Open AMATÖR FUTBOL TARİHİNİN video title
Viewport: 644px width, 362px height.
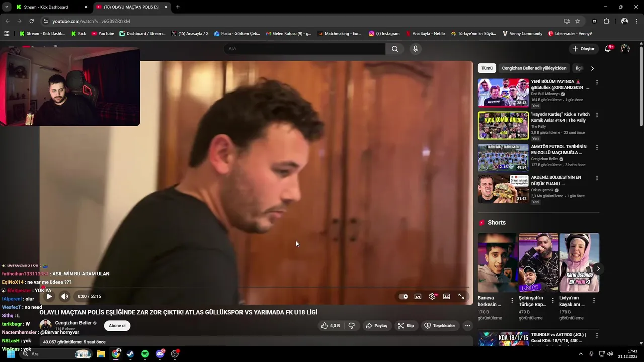point(559,150)
